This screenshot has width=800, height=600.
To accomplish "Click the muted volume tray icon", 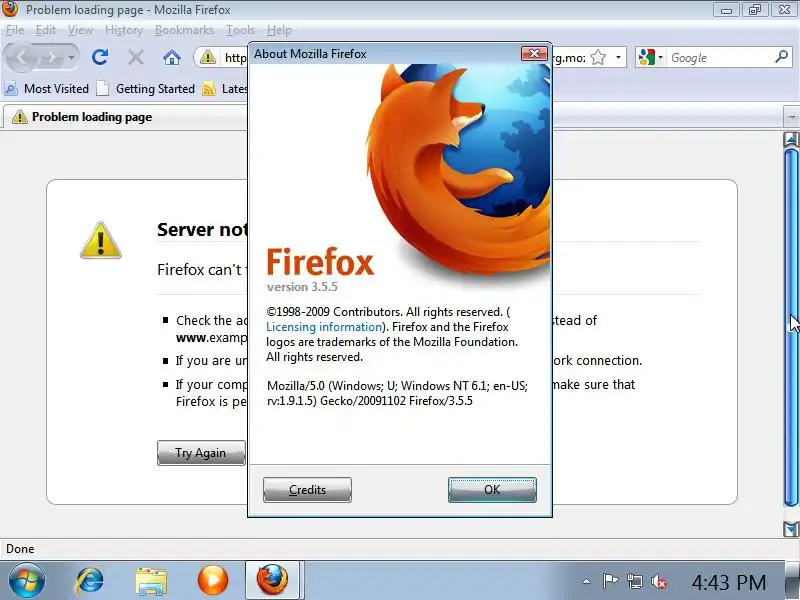I will (x=659, y=582).
